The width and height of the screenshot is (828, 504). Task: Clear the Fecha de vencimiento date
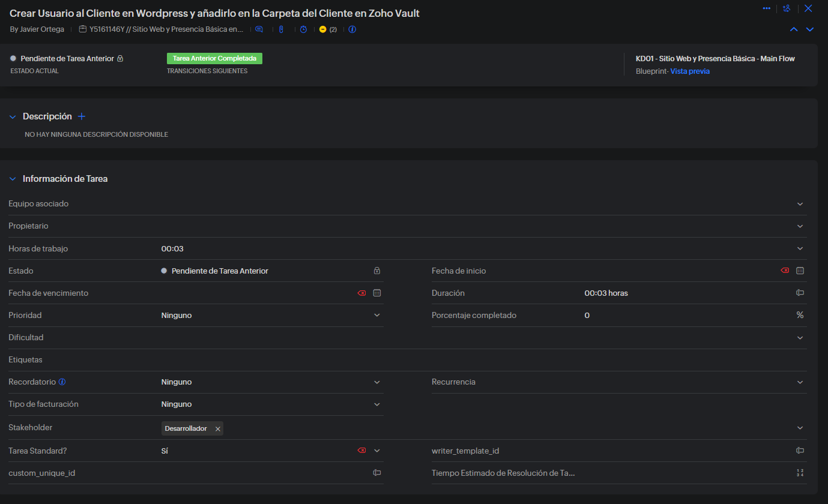[x=361, y=293]
